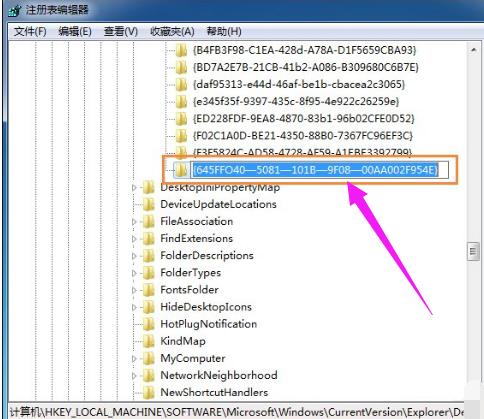
Task: Click inside the key rename text field
Action: click(319, 170)
